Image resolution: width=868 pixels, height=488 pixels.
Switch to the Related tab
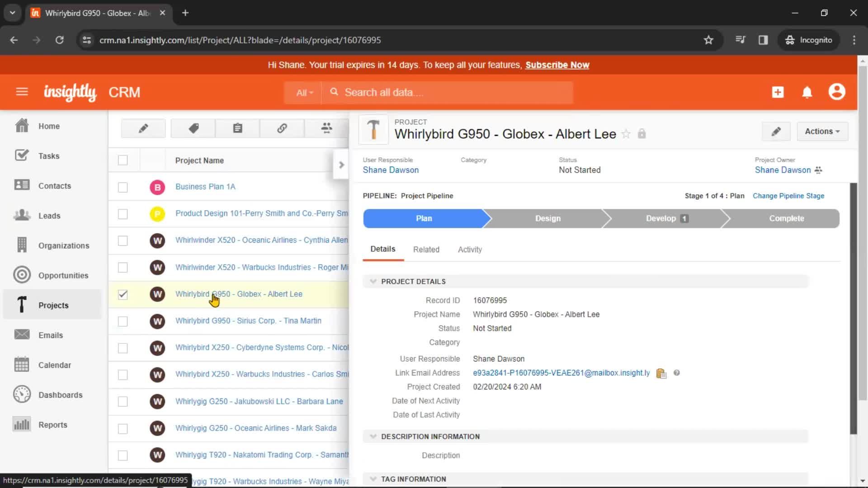pyautogui.click(x=425, y=249)
